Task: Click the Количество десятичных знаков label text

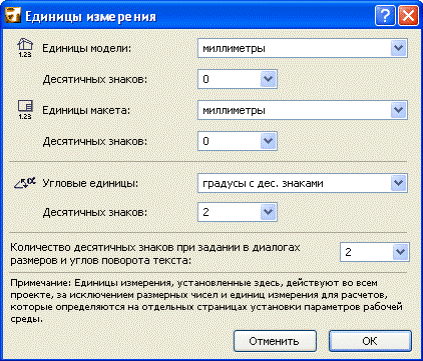Action: tap(155, 254)
